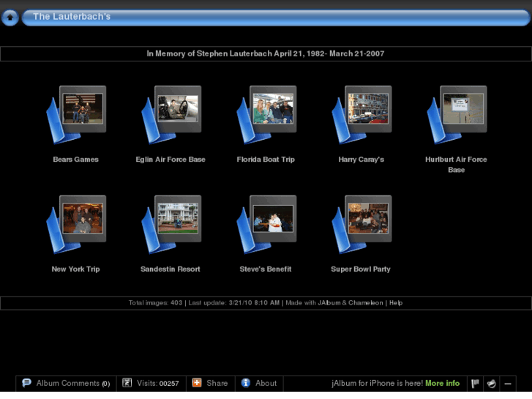Open the Steve's Benefit album folder
The width and height of the screenshot is (532, 399).
pyautogui.click(x=266, y=225)
